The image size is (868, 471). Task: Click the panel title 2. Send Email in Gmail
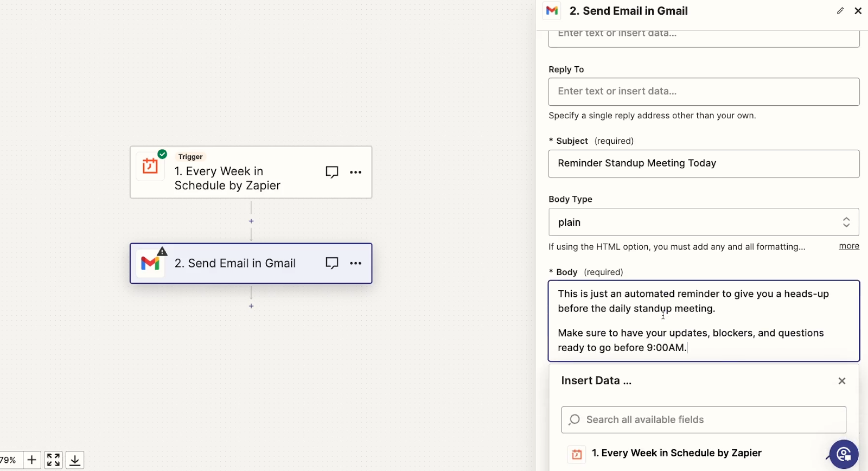pyautogui.click(x=629, y=11)
